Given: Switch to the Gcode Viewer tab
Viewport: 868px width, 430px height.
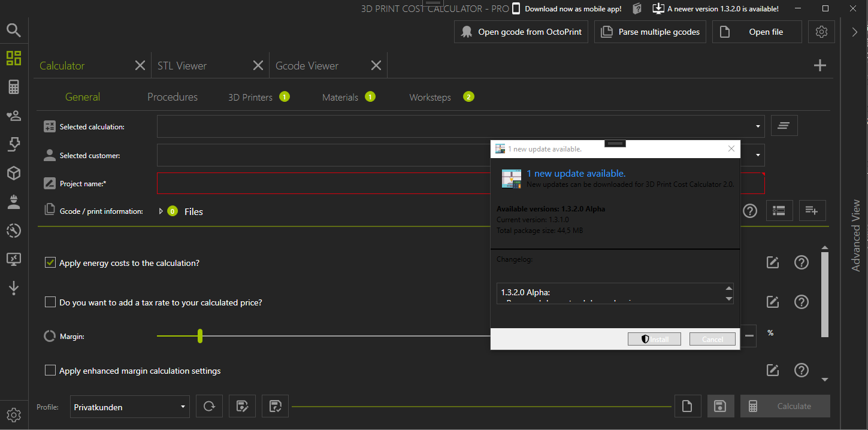Looking at the screenshot, I should pyautogui.click(x=307, y=66).
